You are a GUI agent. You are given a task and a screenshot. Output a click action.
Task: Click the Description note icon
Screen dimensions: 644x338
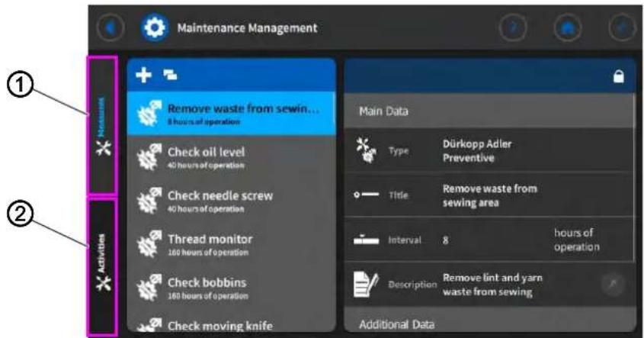pyautogui.click(x=366, y=284)
